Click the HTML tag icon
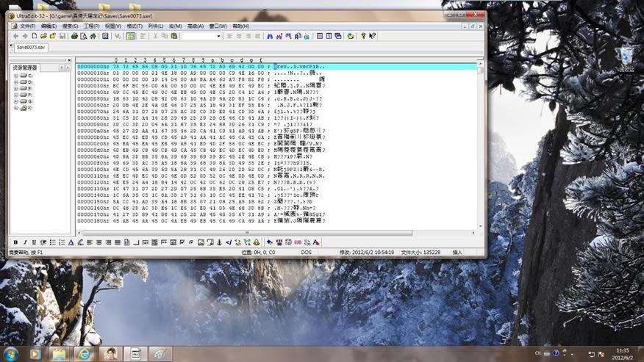This screenshot has width=644, height=362. (229, 242)
